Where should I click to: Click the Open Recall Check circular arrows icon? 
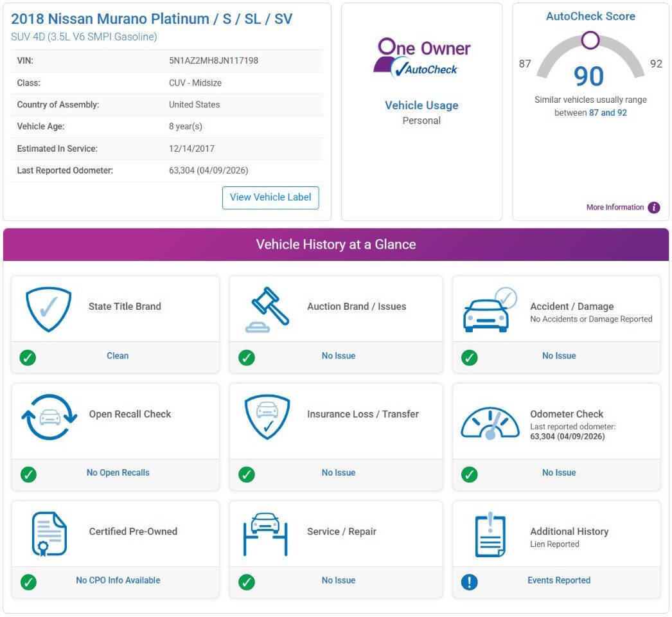coord(49,417)
